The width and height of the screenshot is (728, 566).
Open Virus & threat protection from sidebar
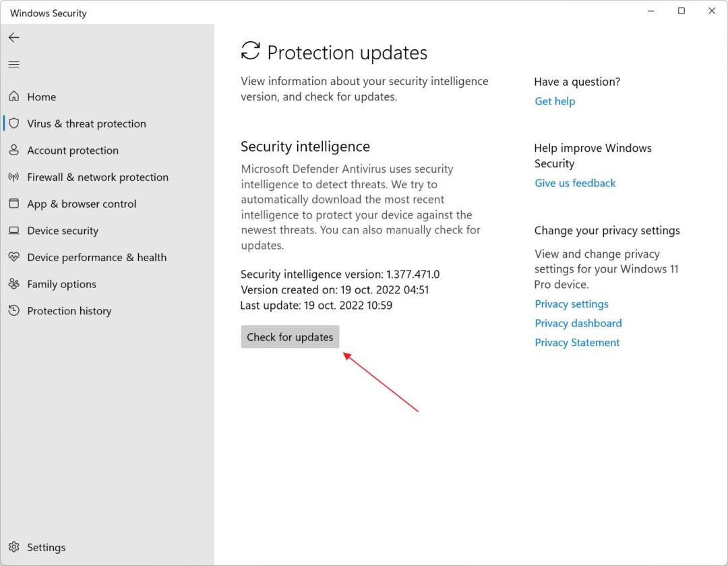point(86,123)
